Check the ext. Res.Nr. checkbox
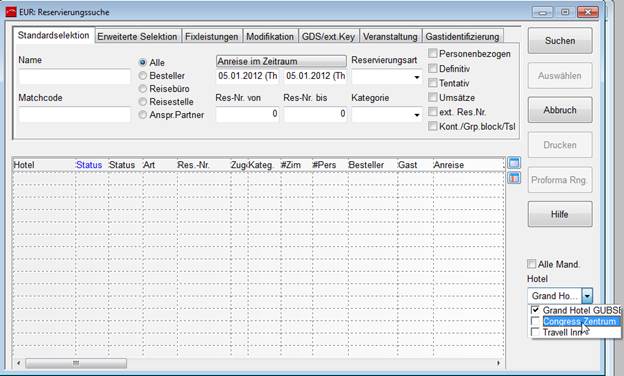 click(433, 112)
